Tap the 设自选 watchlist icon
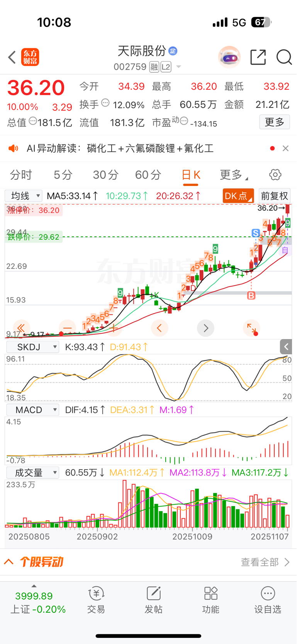Screen dimensions: 297x644 [268, 600]
